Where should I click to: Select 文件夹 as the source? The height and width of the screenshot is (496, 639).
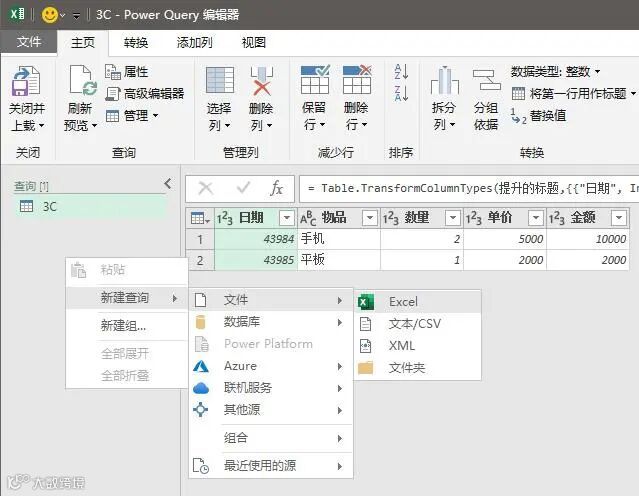tap(417, 368)
